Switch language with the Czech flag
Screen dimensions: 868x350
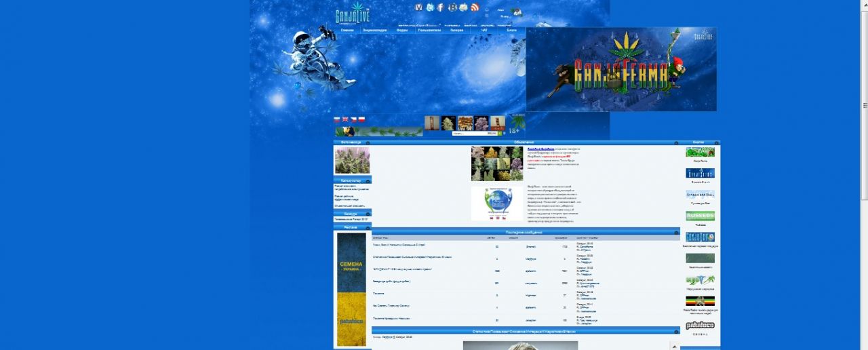353,119
